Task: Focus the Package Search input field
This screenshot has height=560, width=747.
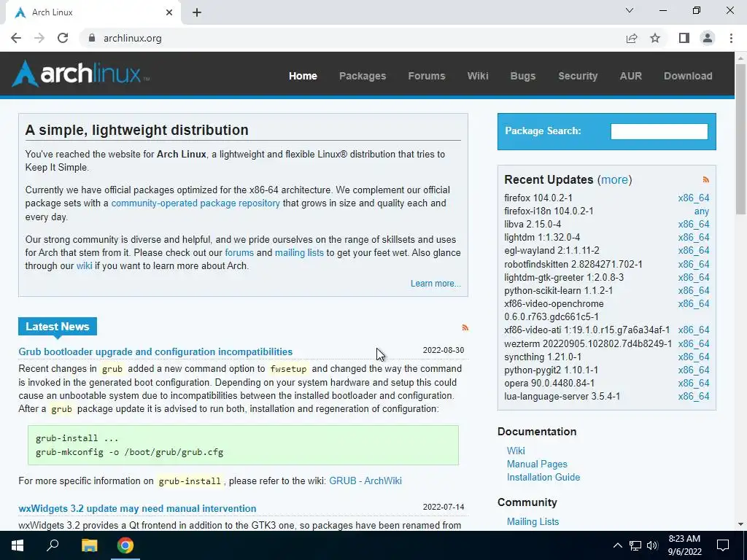Action: point(659,131)
